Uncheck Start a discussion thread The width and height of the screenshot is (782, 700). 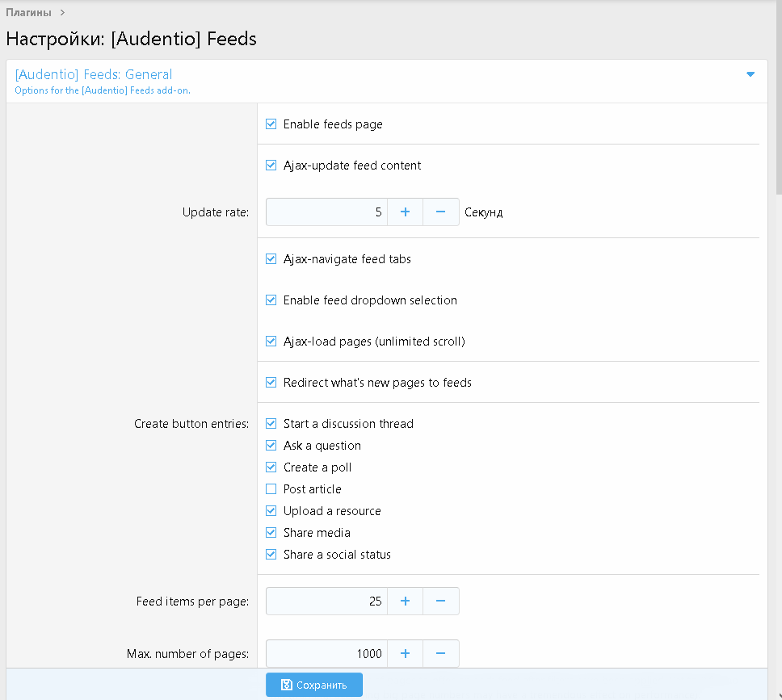271,423
